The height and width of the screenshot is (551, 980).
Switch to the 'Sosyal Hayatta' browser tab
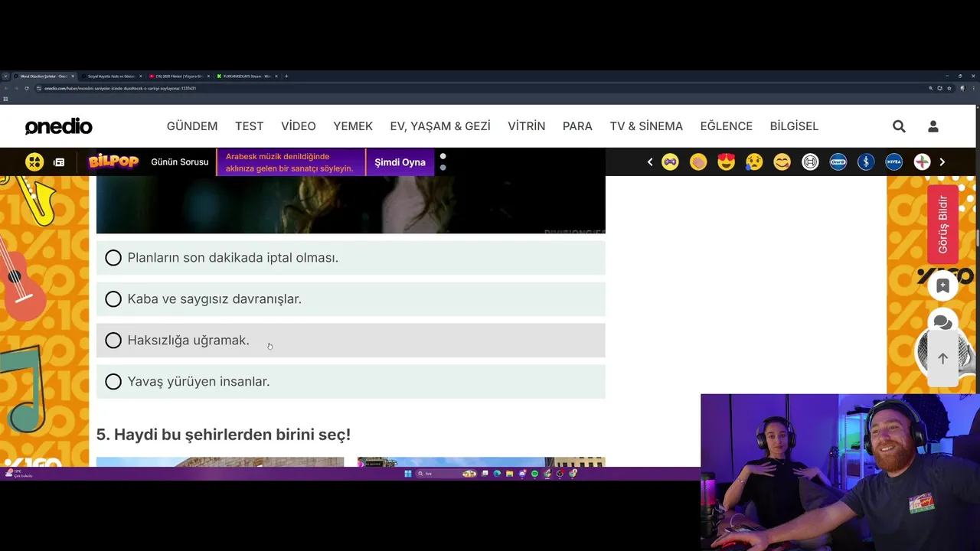tap(111, 77)
